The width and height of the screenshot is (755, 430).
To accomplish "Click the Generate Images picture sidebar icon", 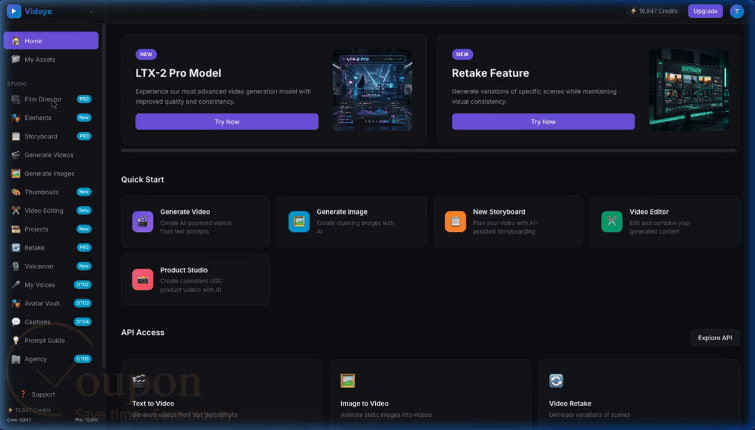I will pos(16,173).
